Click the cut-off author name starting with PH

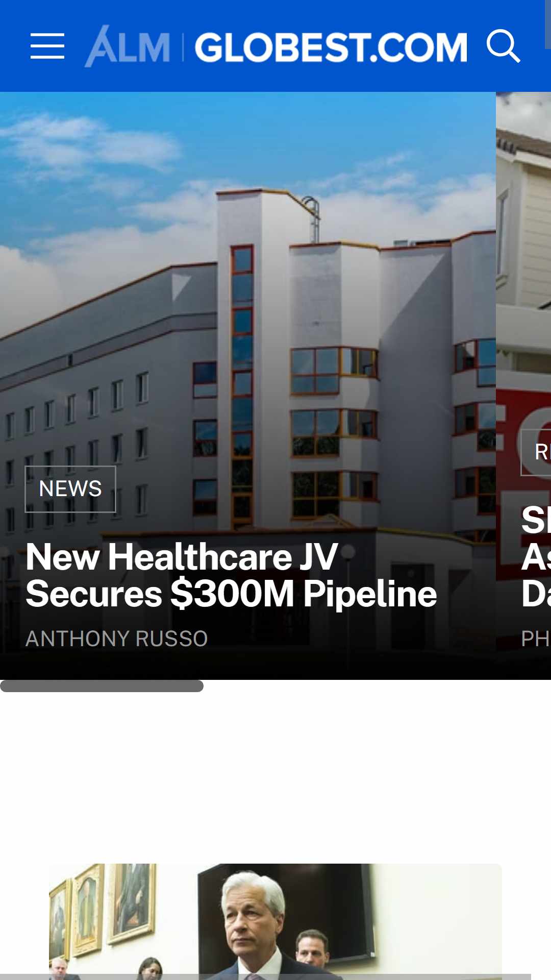click(x=536, y=639)
